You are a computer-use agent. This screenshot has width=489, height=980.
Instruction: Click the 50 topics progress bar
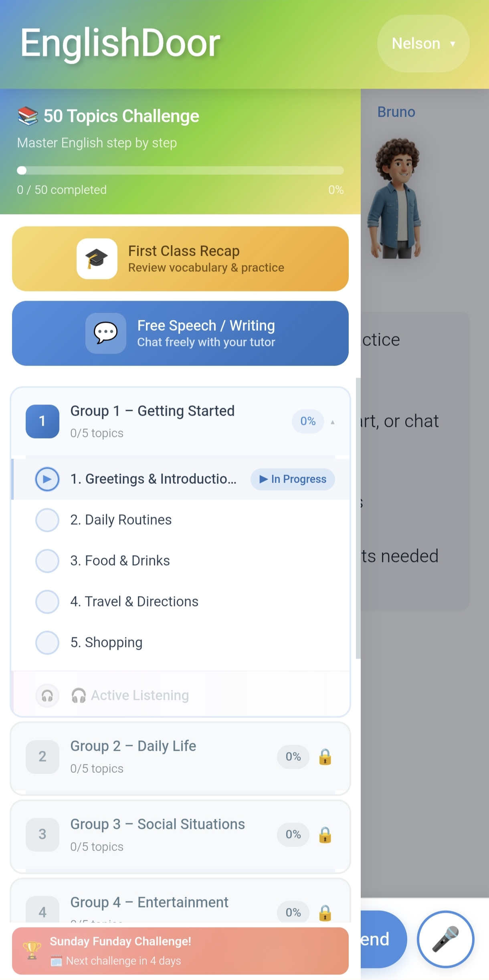click(x=180, y=170)
